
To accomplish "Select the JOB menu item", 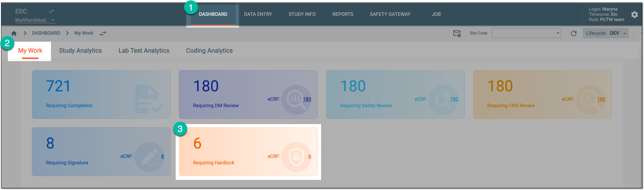I will coord(436,14).
